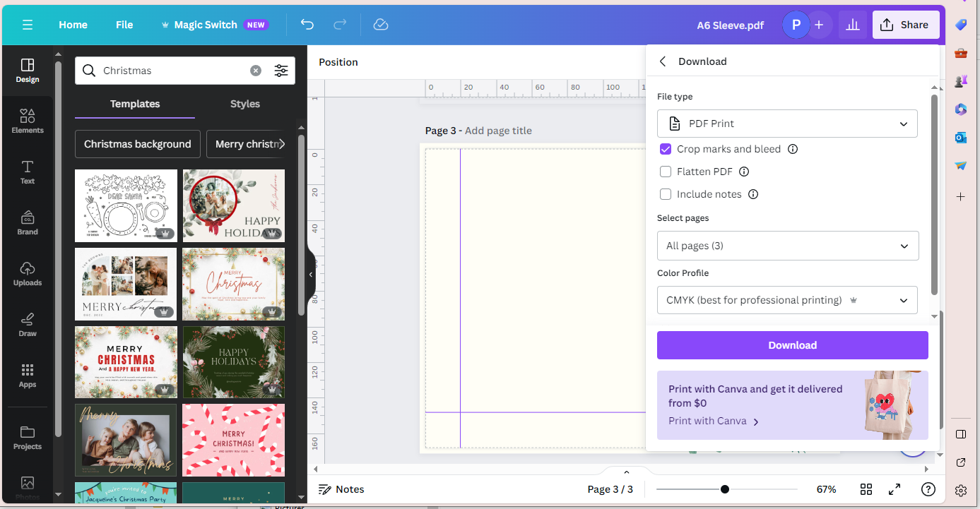The width and height of the screenshot is (980, 509).
Task: Enable the Include notes checkbox
Action: click(x=665, y=194)
